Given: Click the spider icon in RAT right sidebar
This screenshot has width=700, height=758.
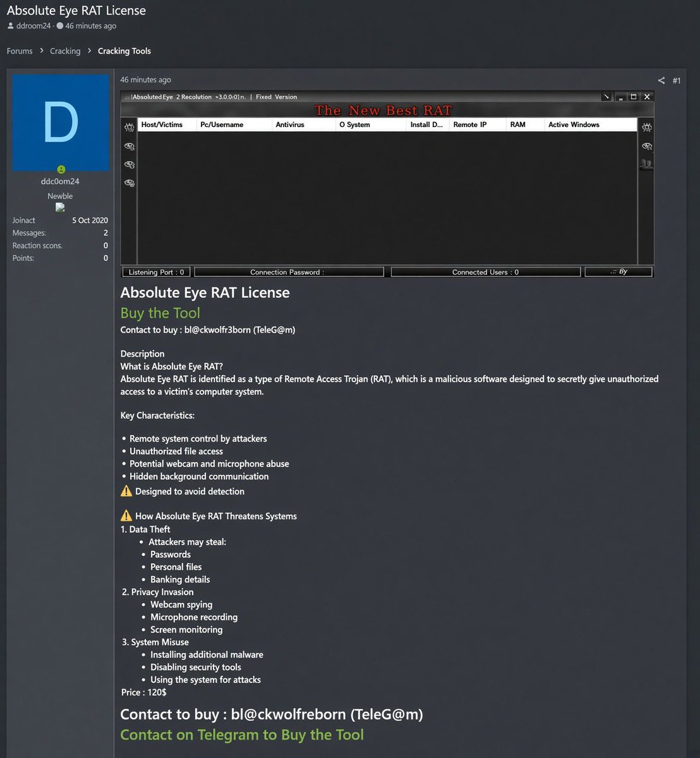Looking at the screenshot, I should 647,128.
